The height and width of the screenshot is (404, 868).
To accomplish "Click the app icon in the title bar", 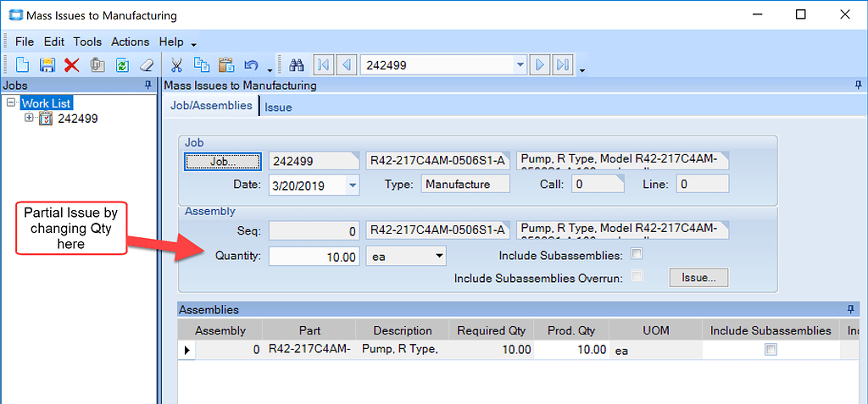I will coord(17,15).
